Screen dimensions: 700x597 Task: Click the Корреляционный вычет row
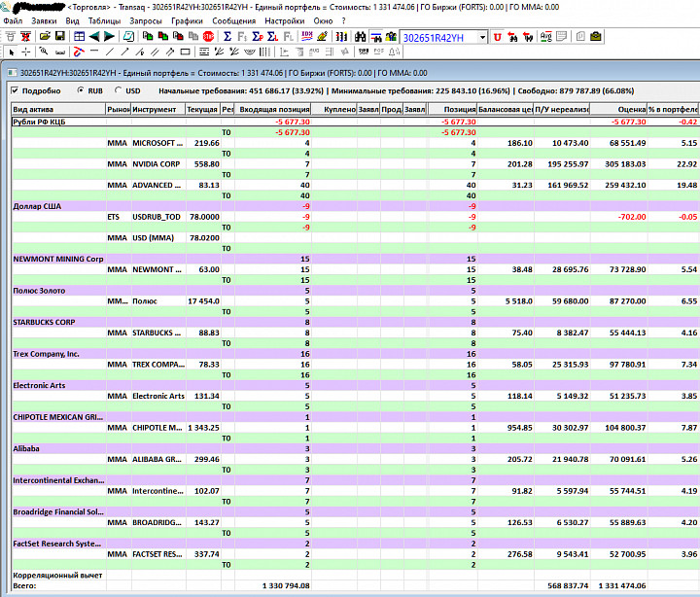pyautogui.click(x=356, y=575)
